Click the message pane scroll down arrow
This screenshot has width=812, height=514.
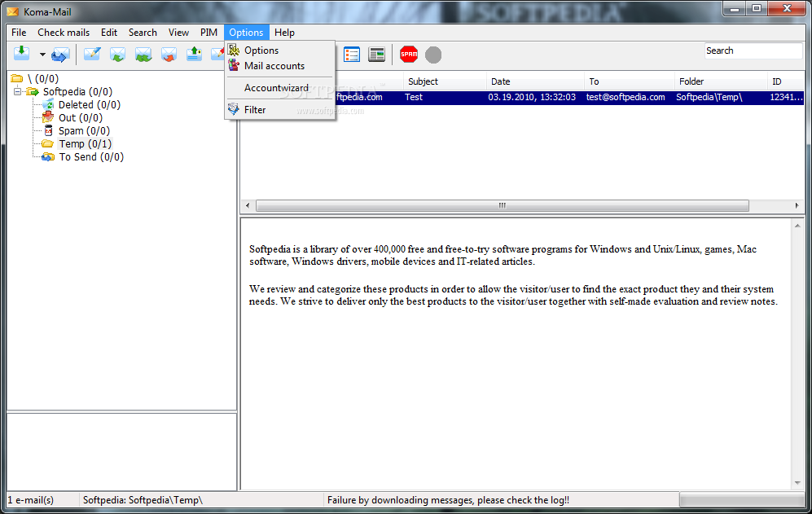(x=797, y=483)
